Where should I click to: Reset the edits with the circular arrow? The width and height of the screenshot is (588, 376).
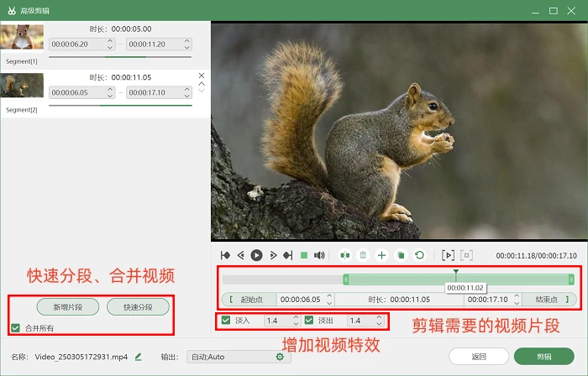click(x=420, y=255)
